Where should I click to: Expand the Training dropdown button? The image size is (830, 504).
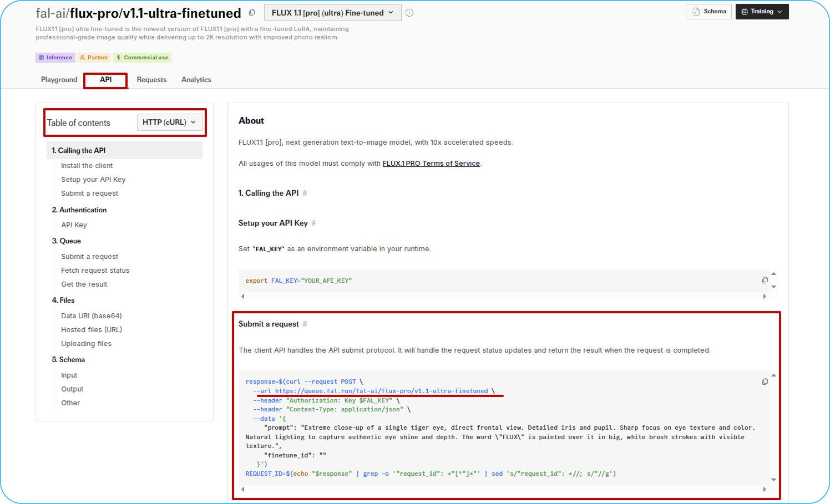coord(762,12)
